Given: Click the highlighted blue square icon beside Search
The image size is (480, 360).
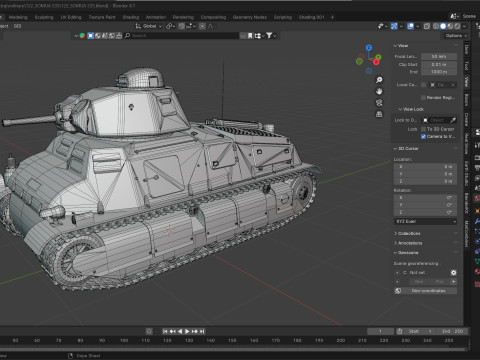Looking at the screenshot, I should (90, 36).
